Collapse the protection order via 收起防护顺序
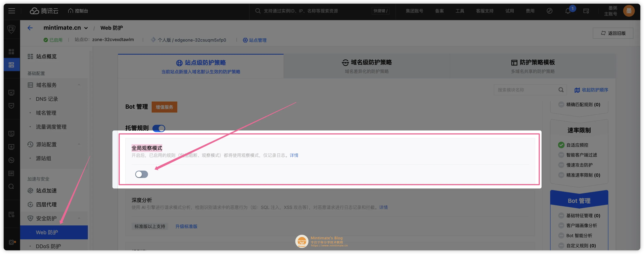Image resolution: width=644 pixels, height=254 pixels. (591, 90)
